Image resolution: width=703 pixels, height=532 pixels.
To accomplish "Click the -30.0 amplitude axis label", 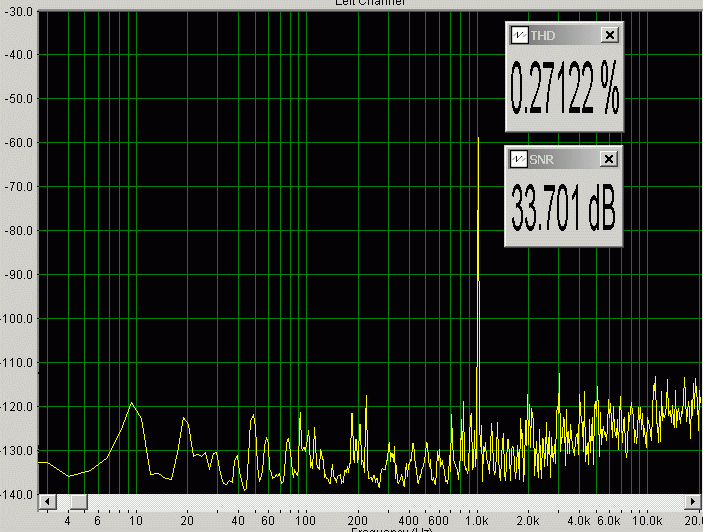I will point(18,12).
